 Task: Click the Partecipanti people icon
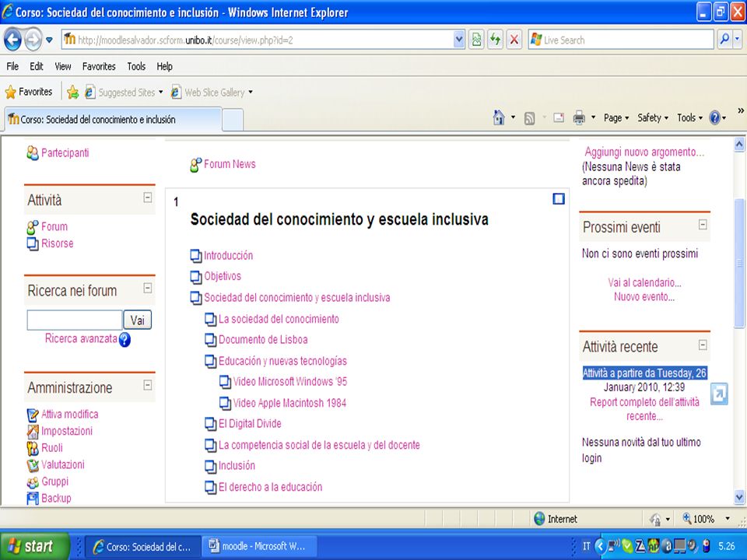coord(33,153)
